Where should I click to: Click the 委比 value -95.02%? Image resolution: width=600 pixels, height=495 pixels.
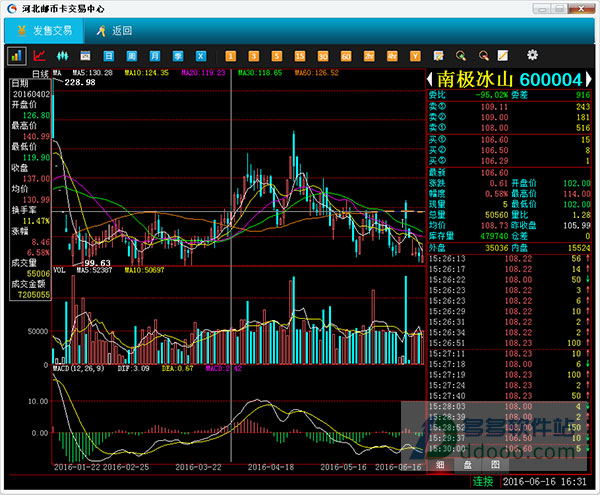coord(492,95)
